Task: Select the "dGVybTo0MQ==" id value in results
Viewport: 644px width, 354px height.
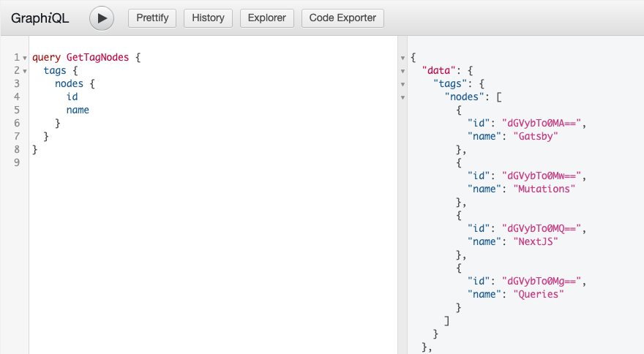Action: 542,228
